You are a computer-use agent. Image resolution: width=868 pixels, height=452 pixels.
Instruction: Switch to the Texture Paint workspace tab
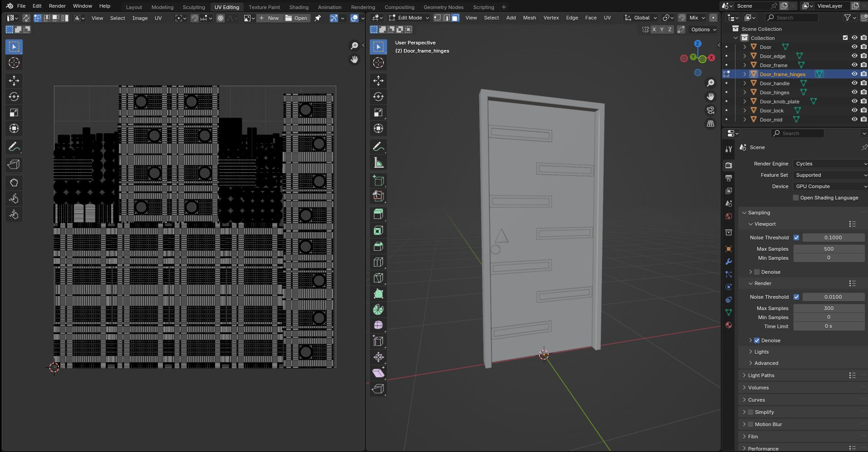click(x=264, y=7)
